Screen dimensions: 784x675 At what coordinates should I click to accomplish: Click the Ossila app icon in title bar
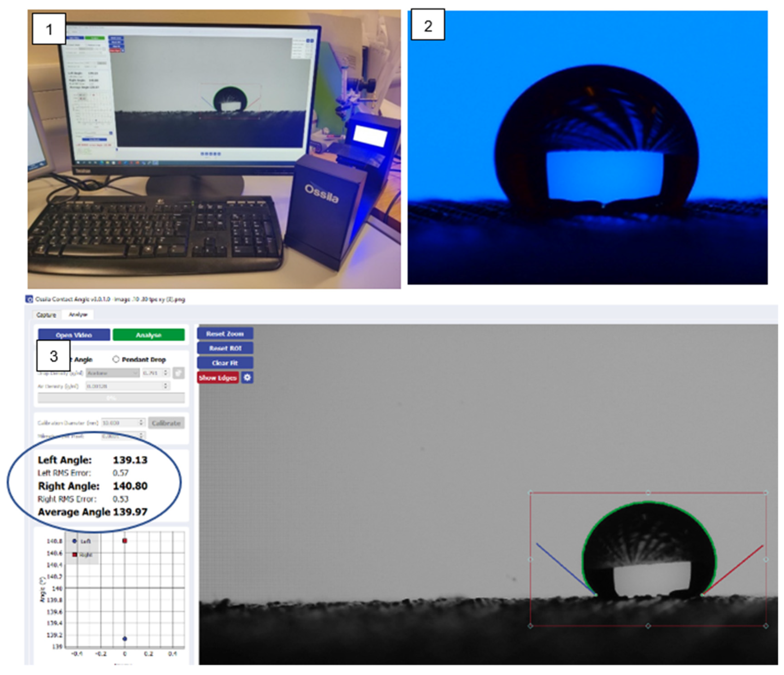pos(29,299)
